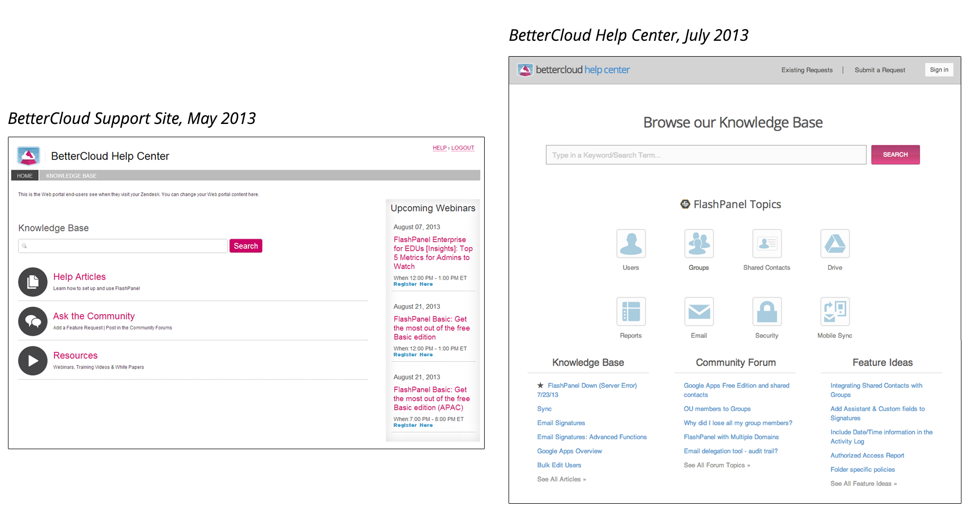This screenshot has height=517, width=980.
Task: Open the Drive topic icon
Action: [x=835, y=244]
